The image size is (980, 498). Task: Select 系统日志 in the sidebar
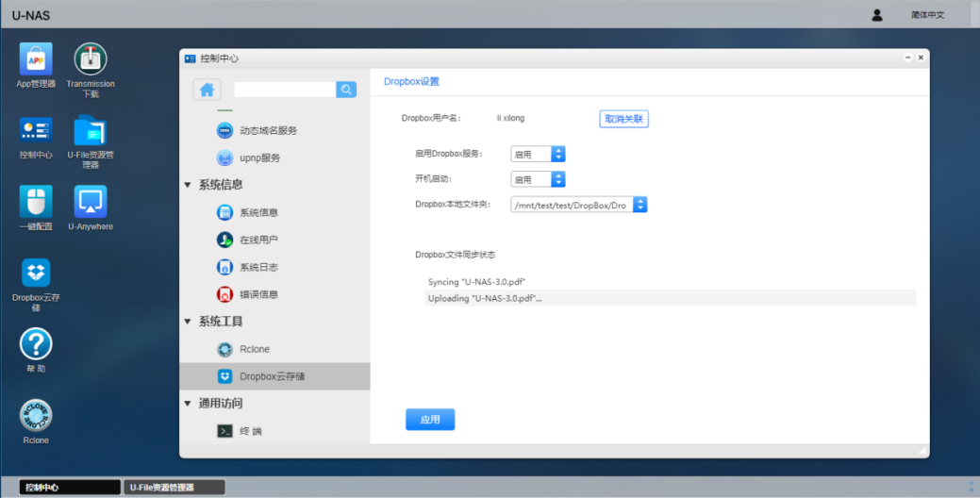click(258, 267)
